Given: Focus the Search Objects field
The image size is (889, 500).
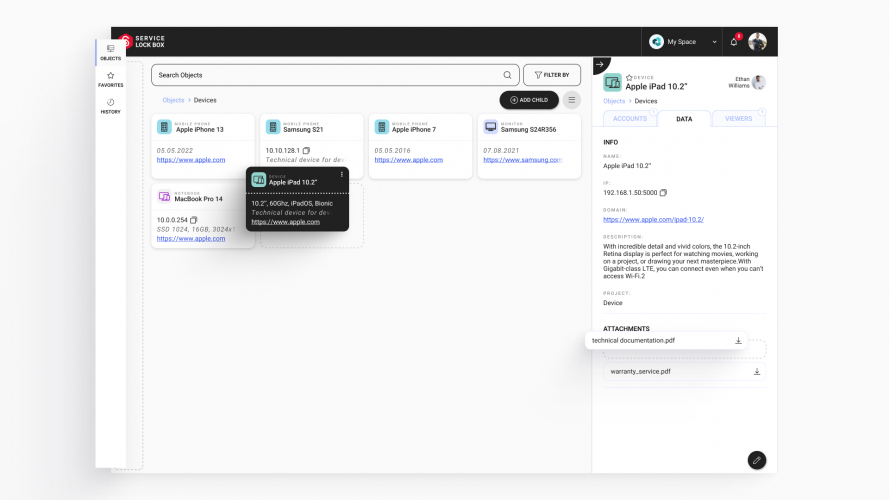Looking at the screenshot, I should coord(335,75).
